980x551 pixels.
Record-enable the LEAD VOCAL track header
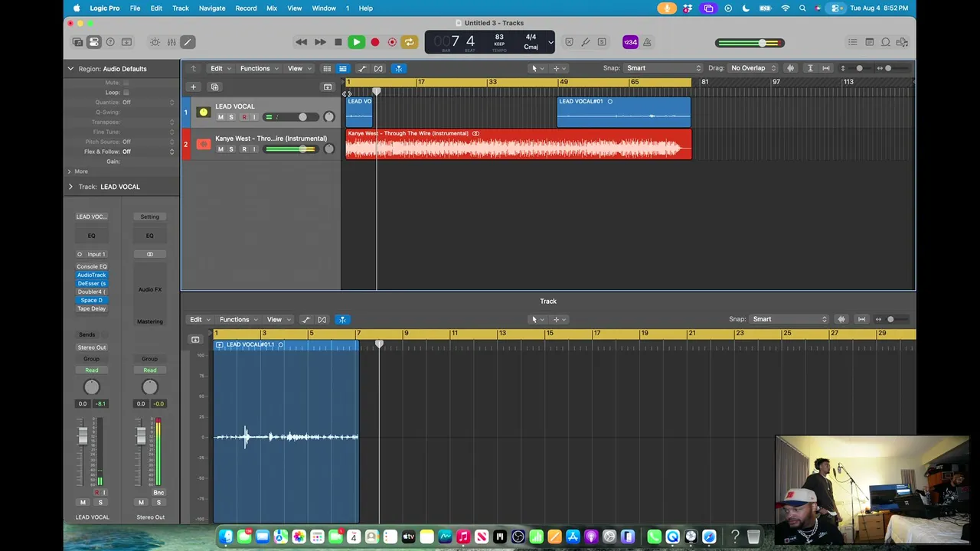(x=244, y=117)
